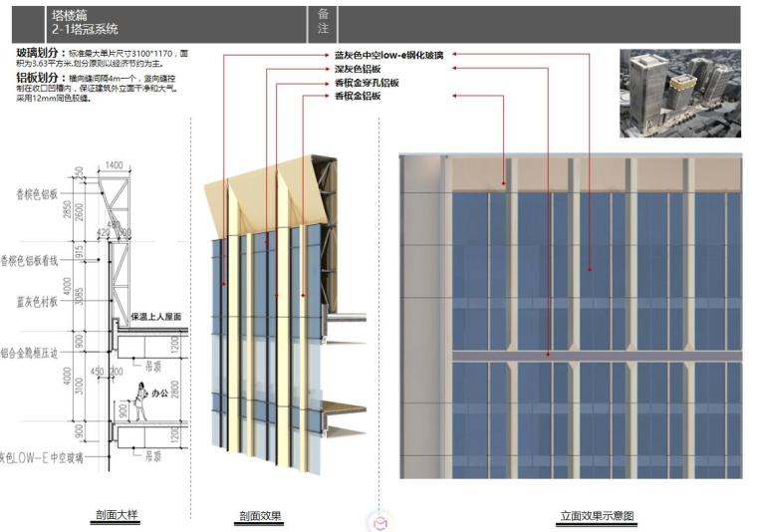The width and height of the screenshot is (757, 532).
Task: Click the walking person figure in section drawing
Action: point(140,400)
